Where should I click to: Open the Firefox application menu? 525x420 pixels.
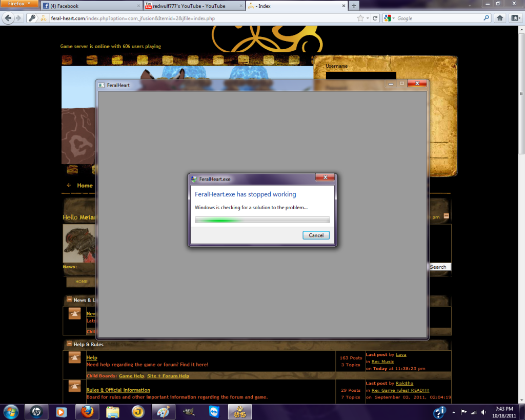click(x=19, y=4)
